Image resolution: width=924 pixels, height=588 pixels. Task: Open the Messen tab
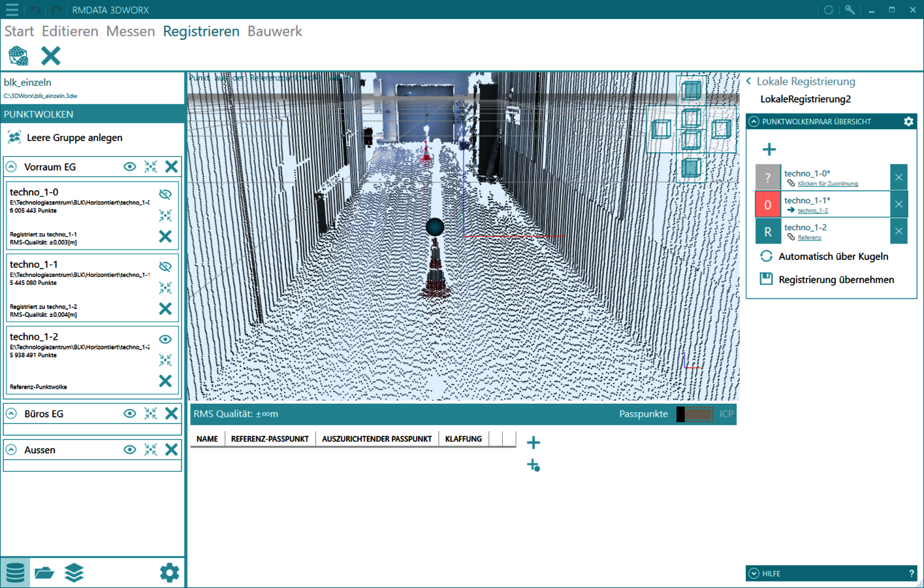coord(131,31)
